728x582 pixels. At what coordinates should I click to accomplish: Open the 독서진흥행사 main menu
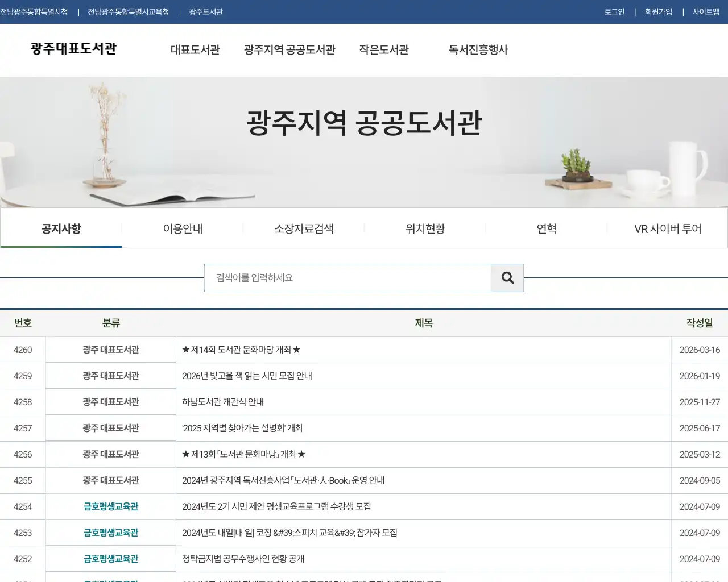[478, 50]
